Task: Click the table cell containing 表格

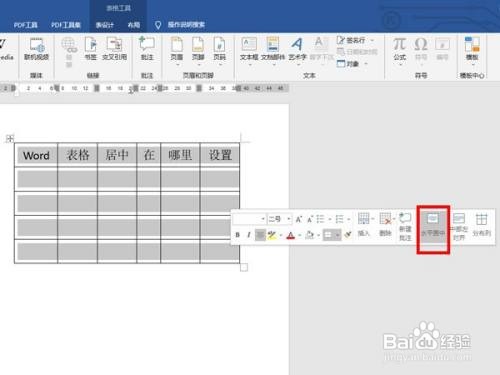Action: pyautogui.click(x=78, y=155)
